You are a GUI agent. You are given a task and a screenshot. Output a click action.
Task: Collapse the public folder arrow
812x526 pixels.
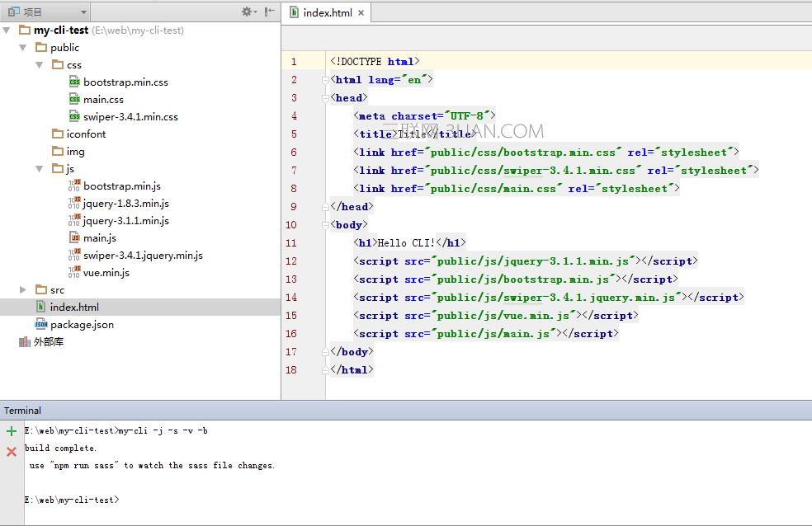pos(23,48)
